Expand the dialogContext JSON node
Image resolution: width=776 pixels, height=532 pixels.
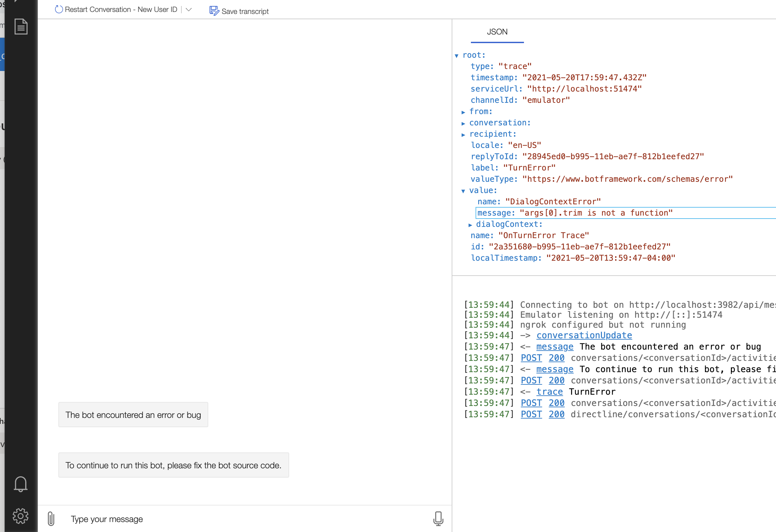pyautogui.click(x=470, y=225)
